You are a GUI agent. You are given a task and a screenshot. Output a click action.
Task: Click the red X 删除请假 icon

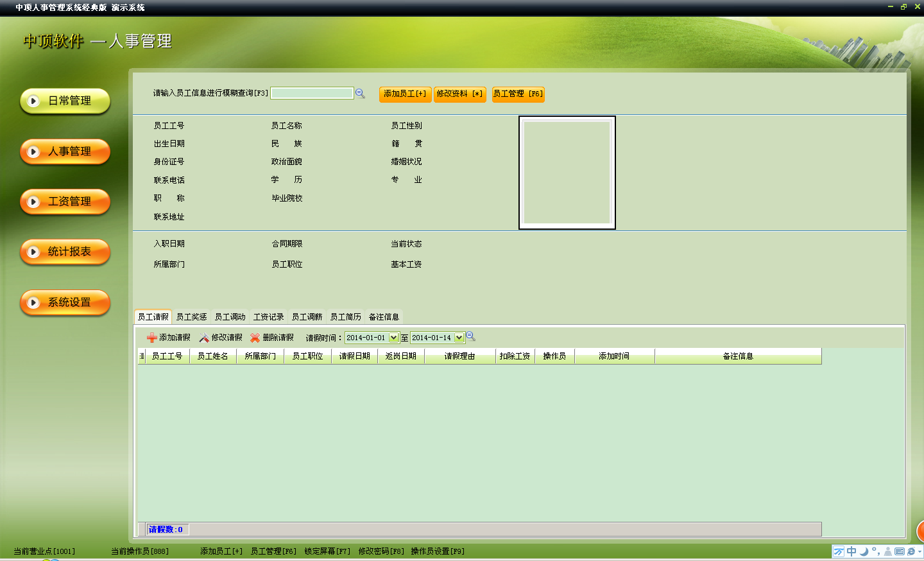(x=255, y=338)
